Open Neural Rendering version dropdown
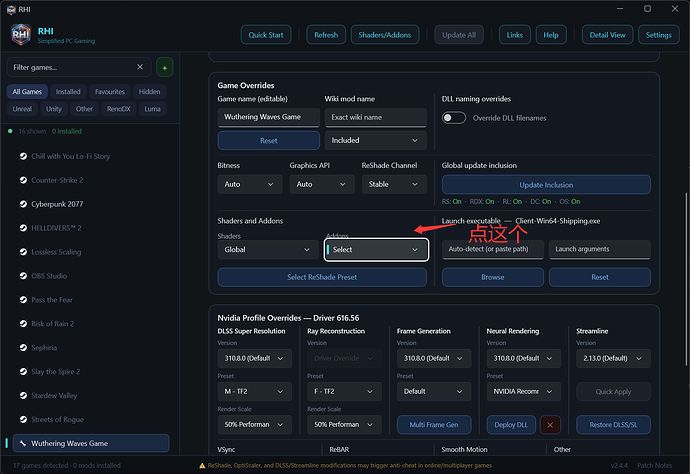Image resolution: width=690 pixels, height=474 pixels. tap(524, 358)
